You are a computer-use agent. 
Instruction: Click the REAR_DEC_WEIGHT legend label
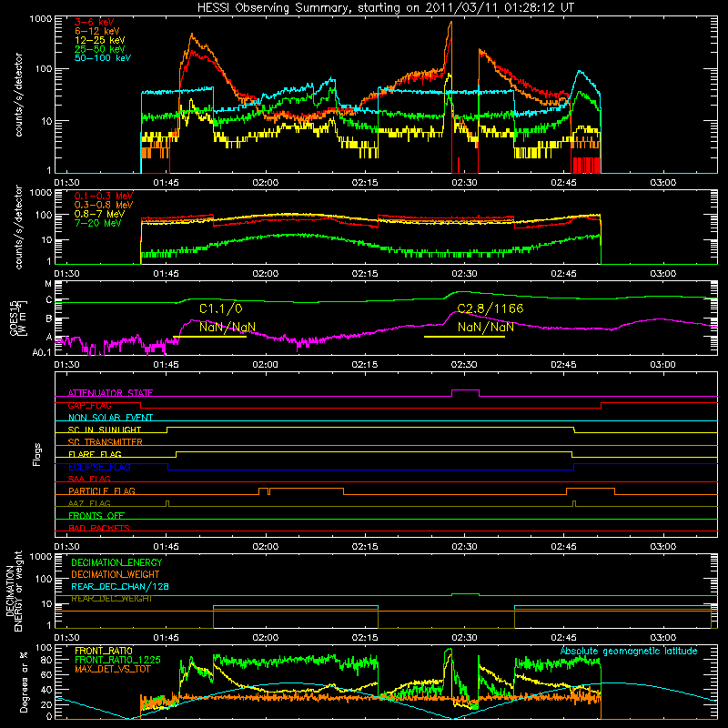(x=111, y=599)
